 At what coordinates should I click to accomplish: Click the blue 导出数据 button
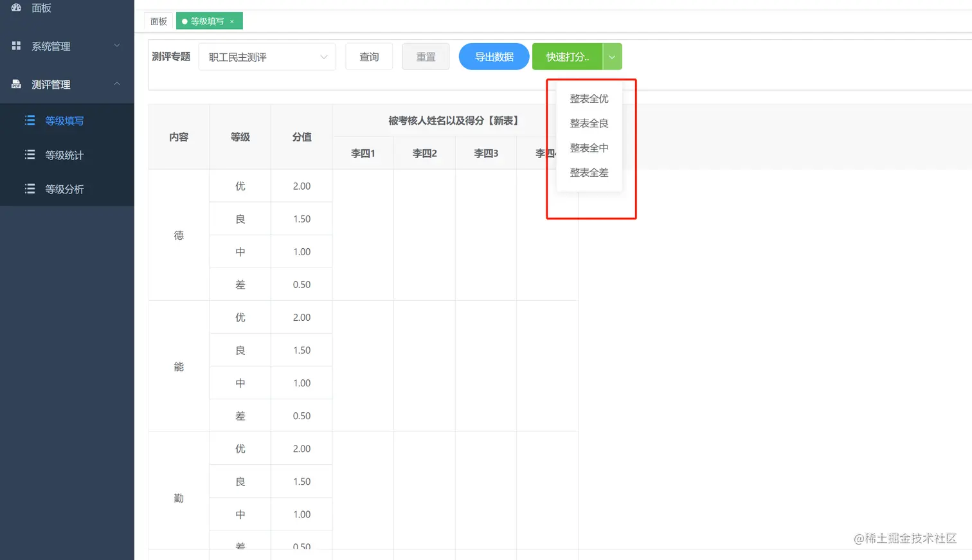[x=494, y=57]
